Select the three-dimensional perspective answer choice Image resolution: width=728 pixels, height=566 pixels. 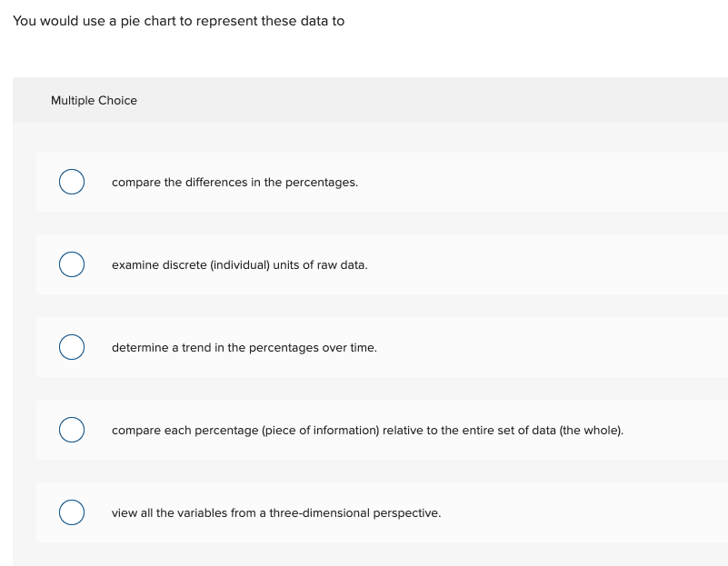[x=72, y=512]
